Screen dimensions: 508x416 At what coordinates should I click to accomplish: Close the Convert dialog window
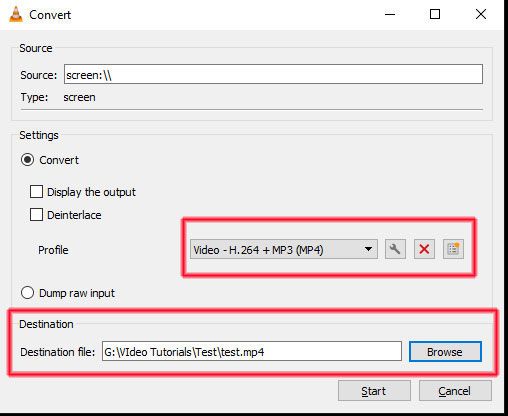tap(481, 14)
